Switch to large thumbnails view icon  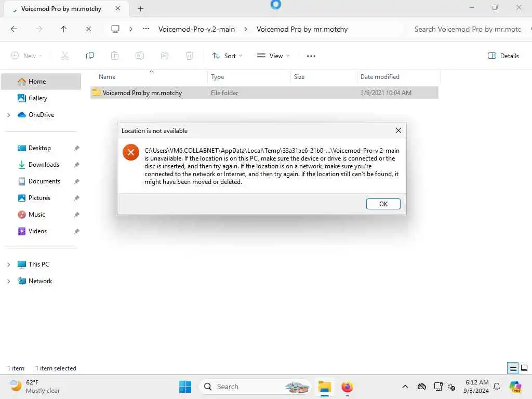[524, 368]
